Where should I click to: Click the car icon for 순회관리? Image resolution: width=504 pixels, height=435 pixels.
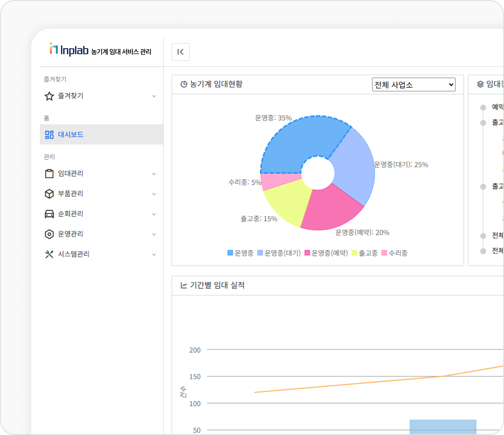pyautogui.click(x=49, y=214)
